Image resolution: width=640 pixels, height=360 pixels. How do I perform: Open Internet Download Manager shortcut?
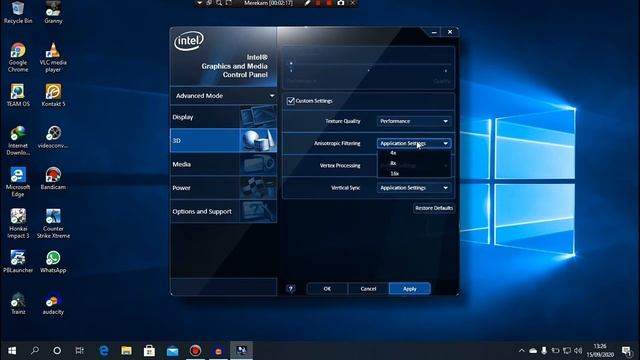point(18,141)
